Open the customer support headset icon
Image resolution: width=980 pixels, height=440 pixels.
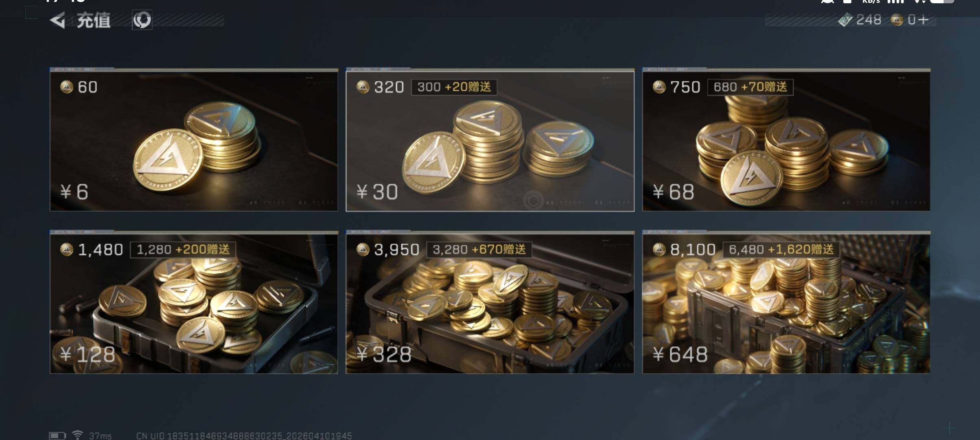(x=142, y=20)
